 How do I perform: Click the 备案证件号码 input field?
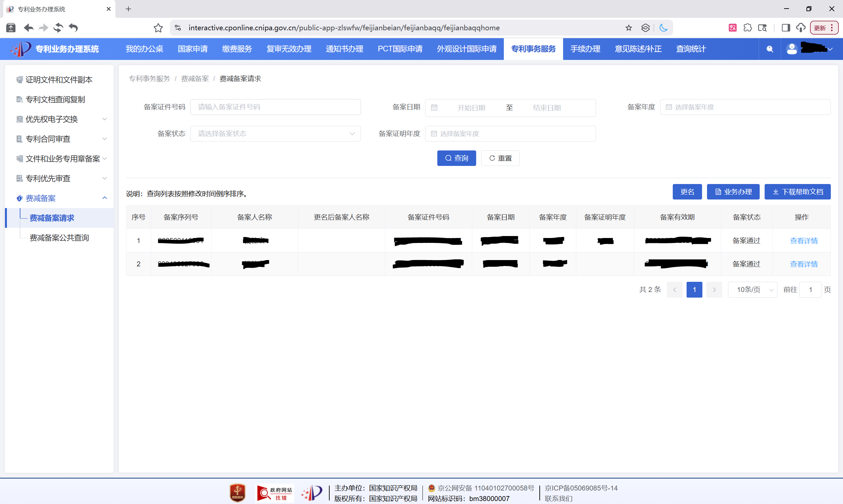[275, 107]
